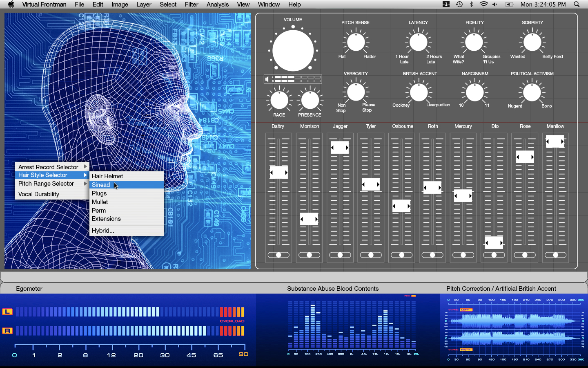Toggle the switch under Daltry channel
Image resolution: width=588 pixels, height=368 pixels.
[278, 255]
